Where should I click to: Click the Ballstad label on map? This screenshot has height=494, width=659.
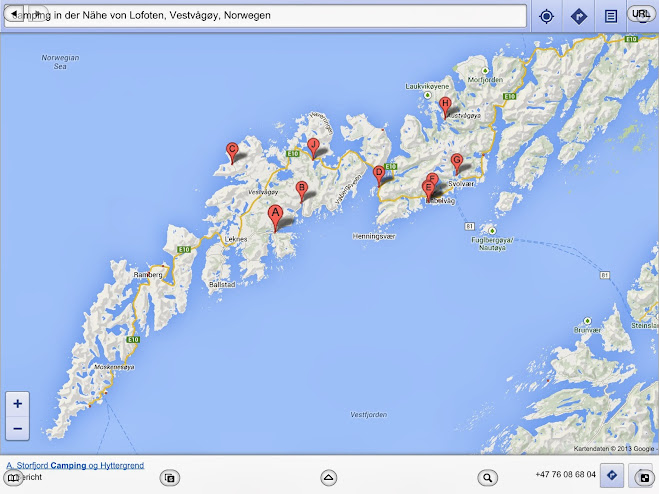pyautogui.click(x=222, y=285)
